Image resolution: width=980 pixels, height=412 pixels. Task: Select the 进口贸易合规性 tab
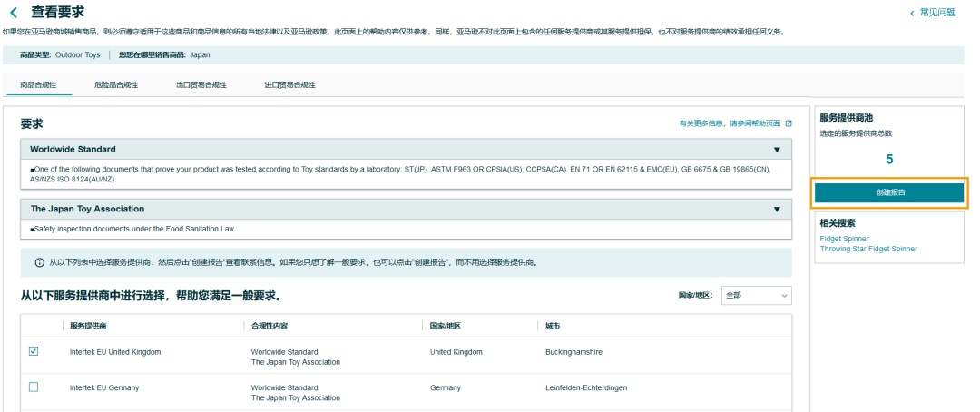pyautogui.click(x=289, y=85)
